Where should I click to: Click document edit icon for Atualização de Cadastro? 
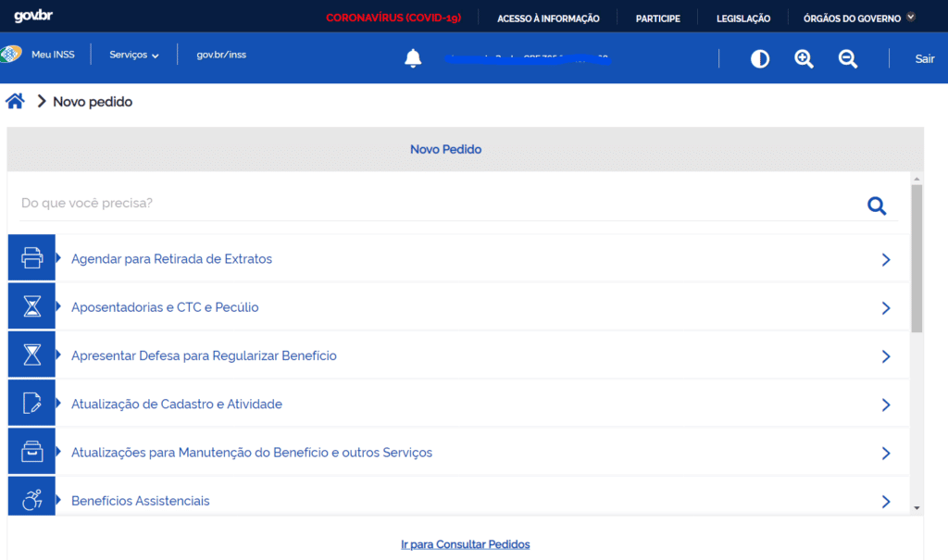(31, 404)
